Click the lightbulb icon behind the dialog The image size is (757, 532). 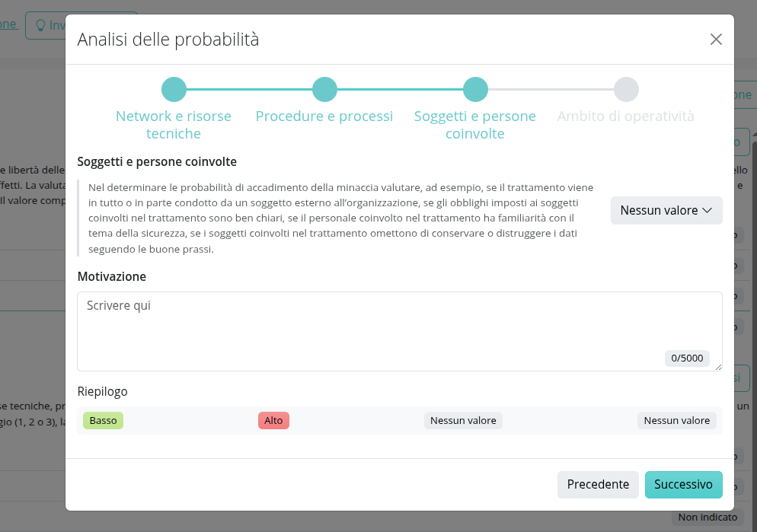pos(41,24)
